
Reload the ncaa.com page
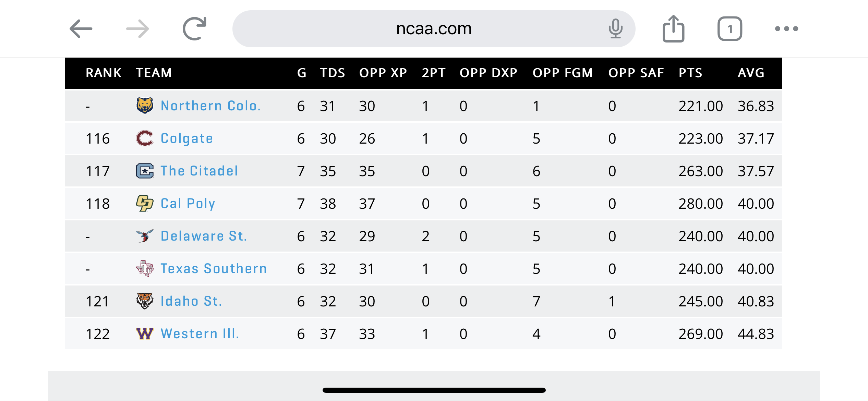click(x=194, y=29)
